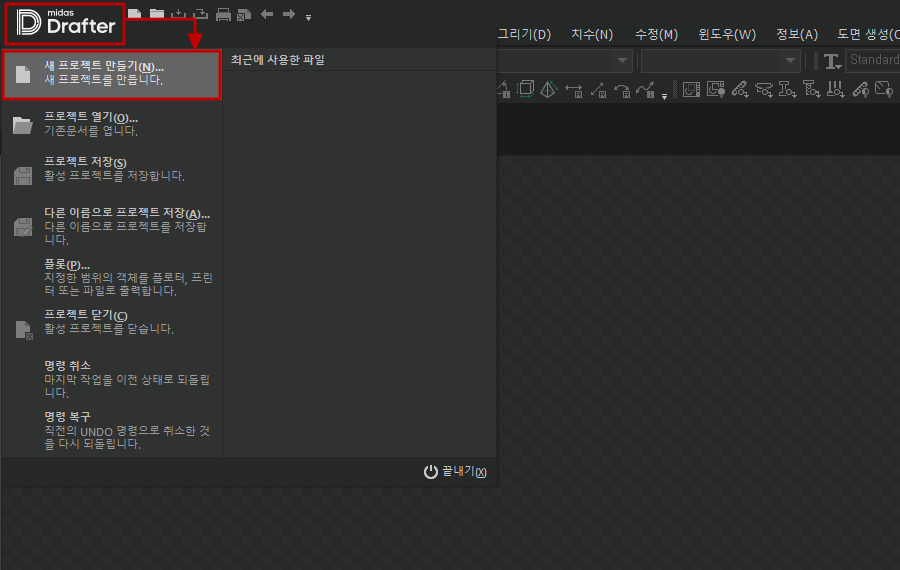This screenshot has width=900, height=570.
Task: Click the plate with lightbulb icon
Action: click(884, 90)
